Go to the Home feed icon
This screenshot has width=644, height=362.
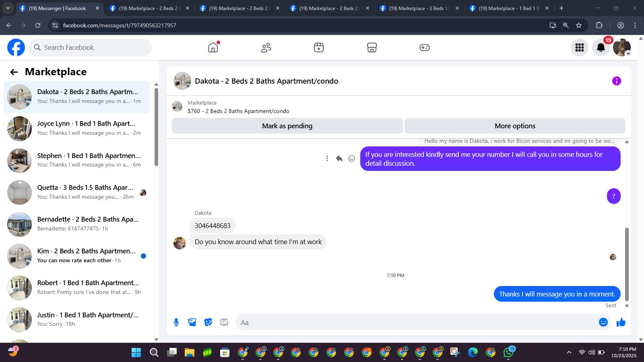point(213,47)
